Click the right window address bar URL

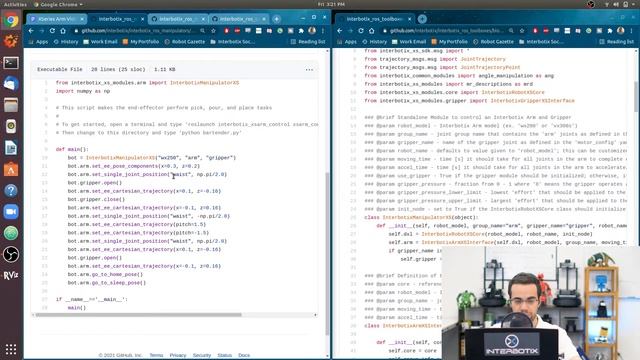pos(446,31)
